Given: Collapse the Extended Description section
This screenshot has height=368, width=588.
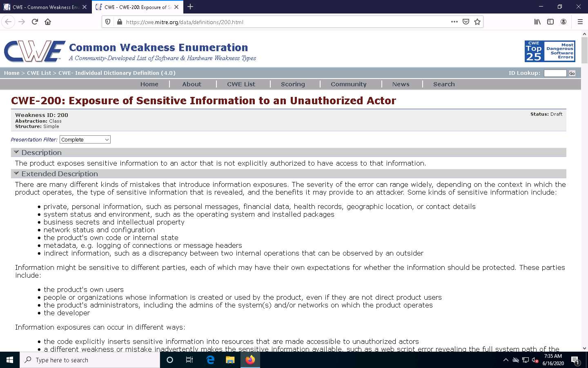Looking at the screenshot, I should pos(16,173).
